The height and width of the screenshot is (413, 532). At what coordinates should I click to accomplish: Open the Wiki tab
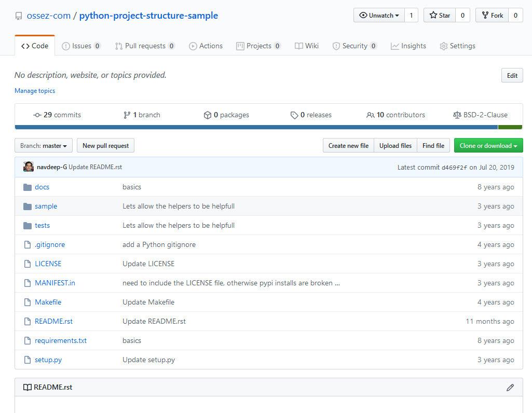307,46
